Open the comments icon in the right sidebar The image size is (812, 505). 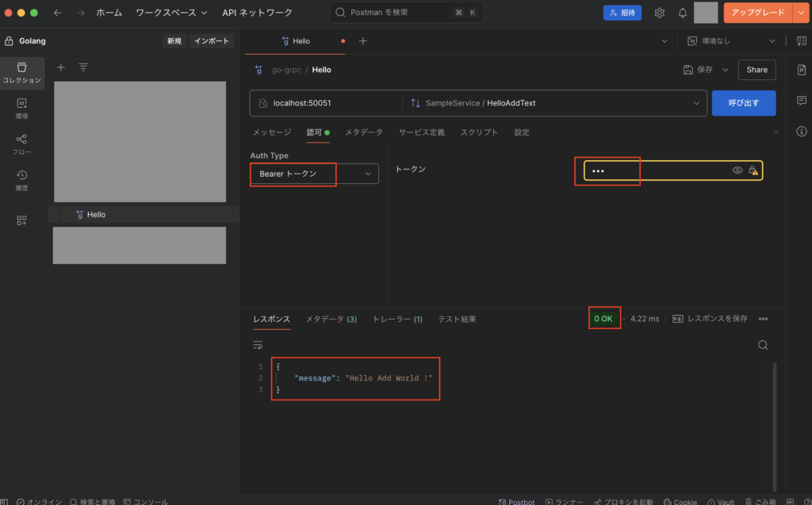(x=801, y=101)
